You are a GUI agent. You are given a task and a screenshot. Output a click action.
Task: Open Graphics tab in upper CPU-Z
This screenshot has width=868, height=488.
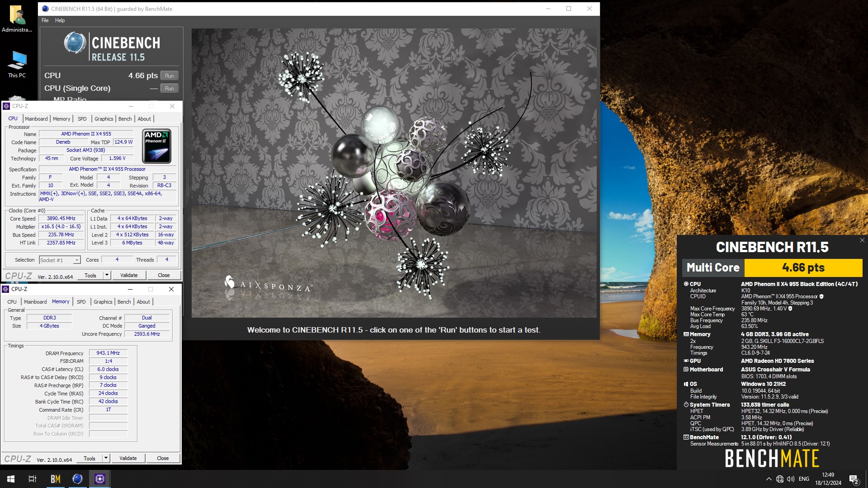pos(104,119)
